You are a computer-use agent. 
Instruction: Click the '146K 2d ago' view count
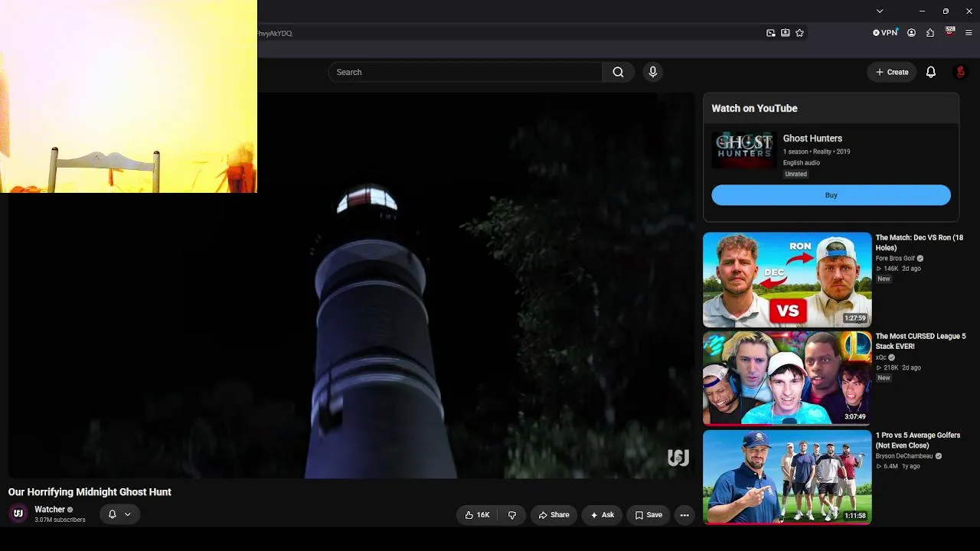[898, 269]
